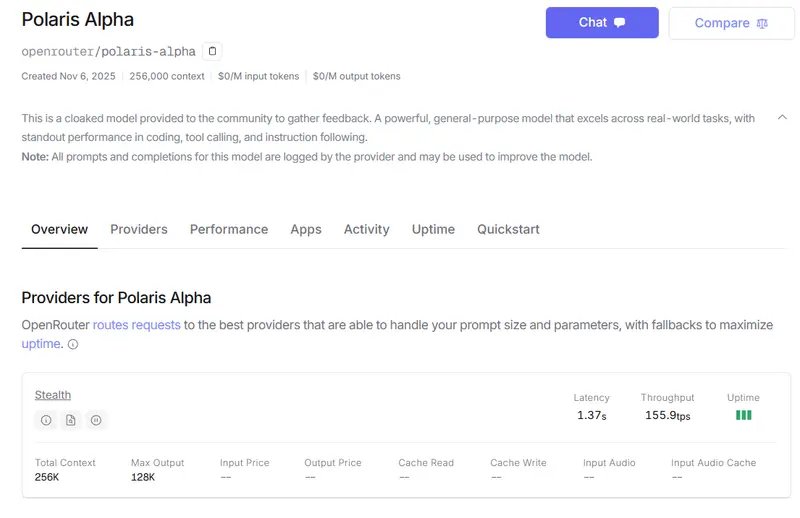Open the Uptime tab
800x518 pixels.
point(433,229)
